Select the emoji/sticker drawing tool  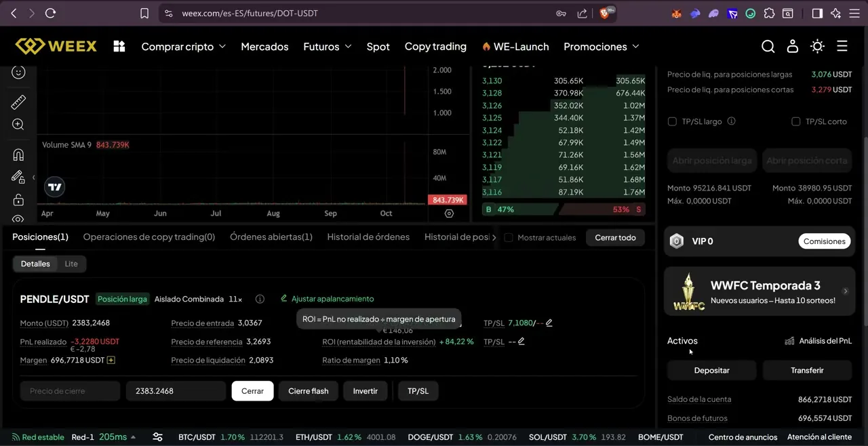pyautogui.click(x=18, y=72)
